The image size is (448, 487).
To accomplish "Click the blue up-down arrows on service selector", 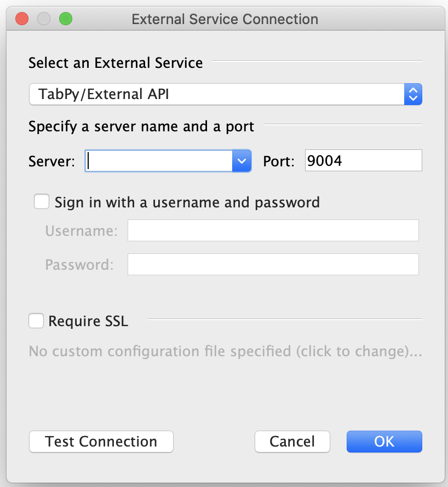I will tap(413, 94).
